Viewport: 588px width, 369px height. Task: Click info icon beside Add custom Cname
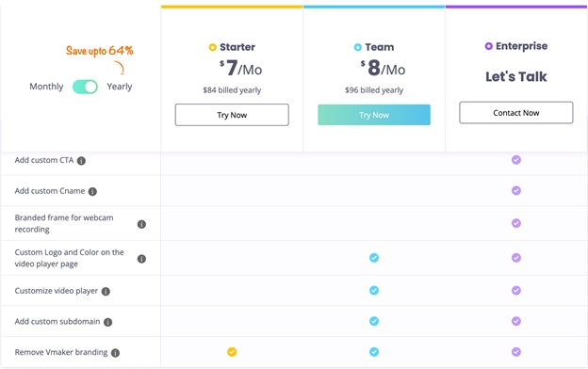92,191
